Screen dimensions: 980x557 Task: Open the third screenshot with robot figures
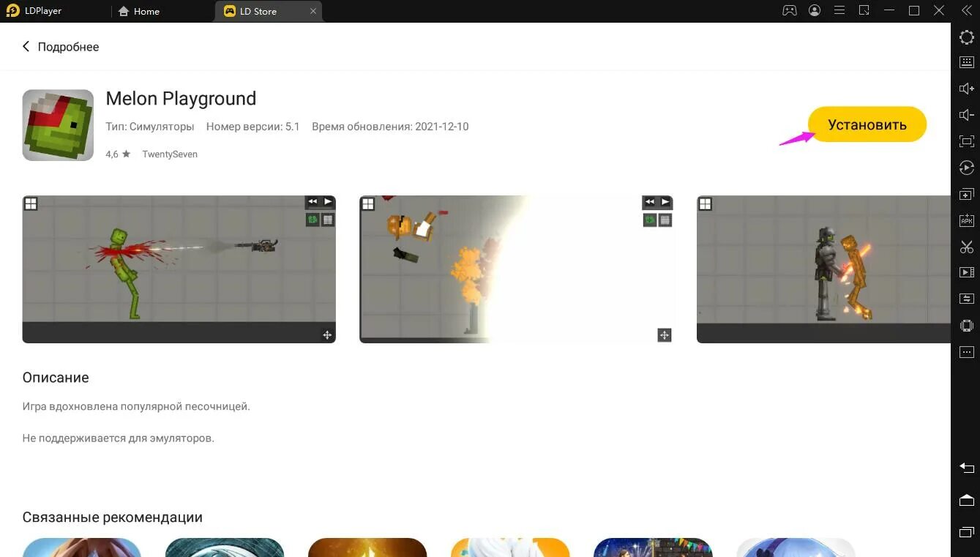(823, 269)
